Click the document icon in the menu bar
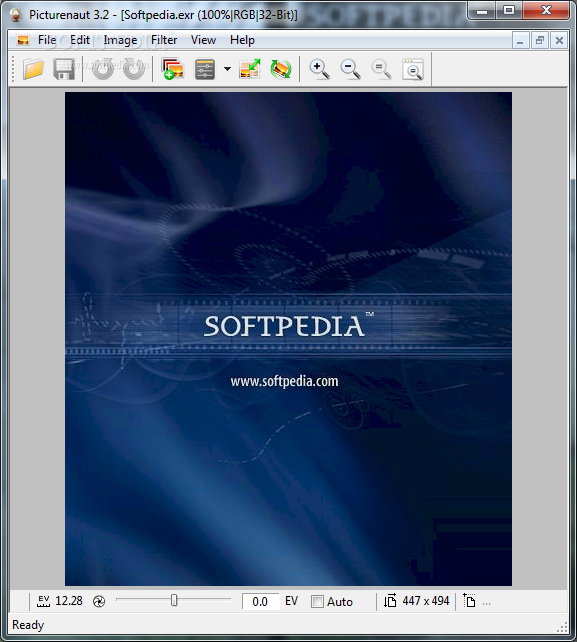 click(23, 40)
